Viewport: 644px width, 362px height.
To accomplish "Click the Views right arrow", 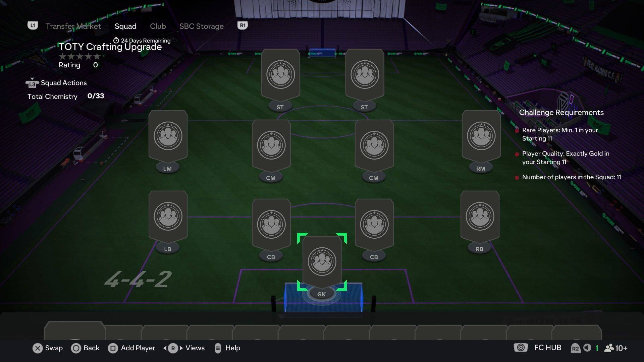I will [181, 348].
